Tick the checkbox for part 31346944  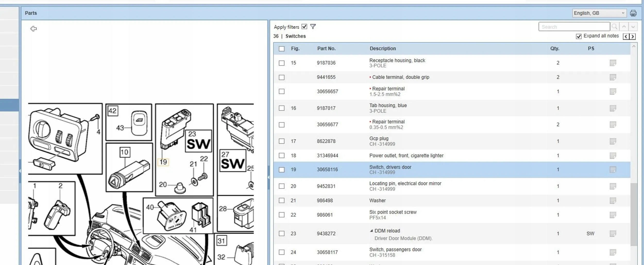pos(282,155)
